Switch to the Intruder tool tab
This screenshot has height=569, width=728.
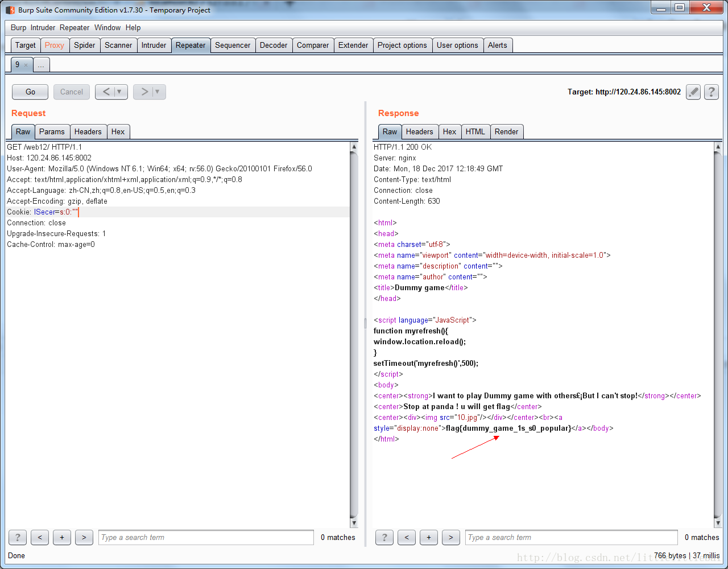154,45
